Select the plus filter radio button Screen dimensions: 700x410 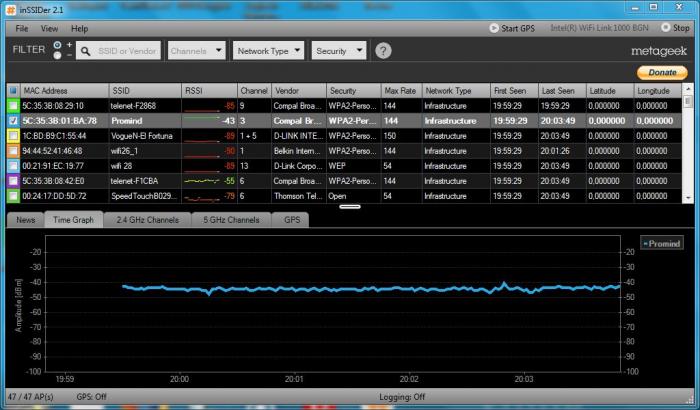coord(58,45)
